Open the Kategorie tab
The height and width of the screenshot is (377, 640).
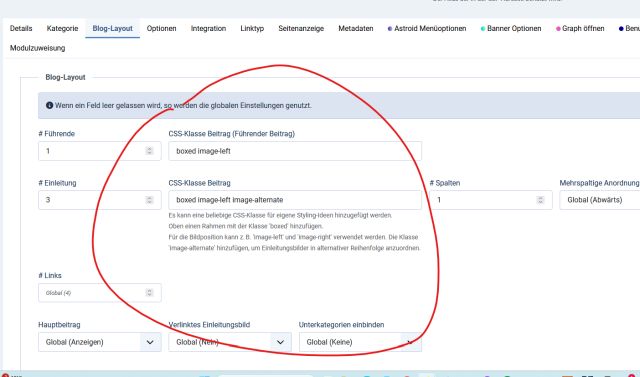click(62, 29)
